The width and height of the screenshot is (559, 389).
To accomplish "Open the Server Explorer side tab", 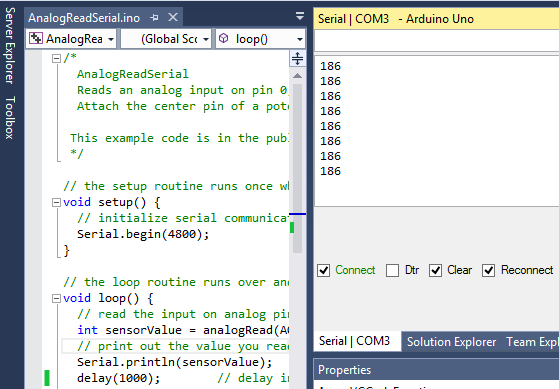I will 10,46.
